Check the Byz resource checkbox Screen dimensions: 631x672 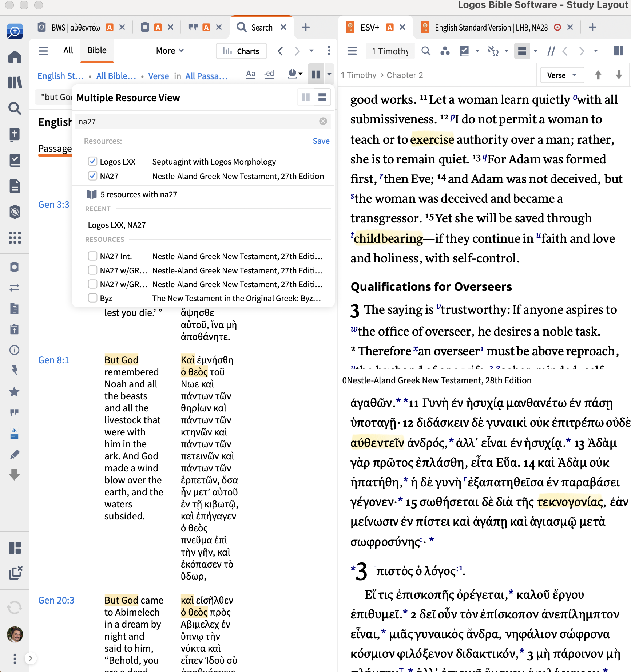[92, 298]
